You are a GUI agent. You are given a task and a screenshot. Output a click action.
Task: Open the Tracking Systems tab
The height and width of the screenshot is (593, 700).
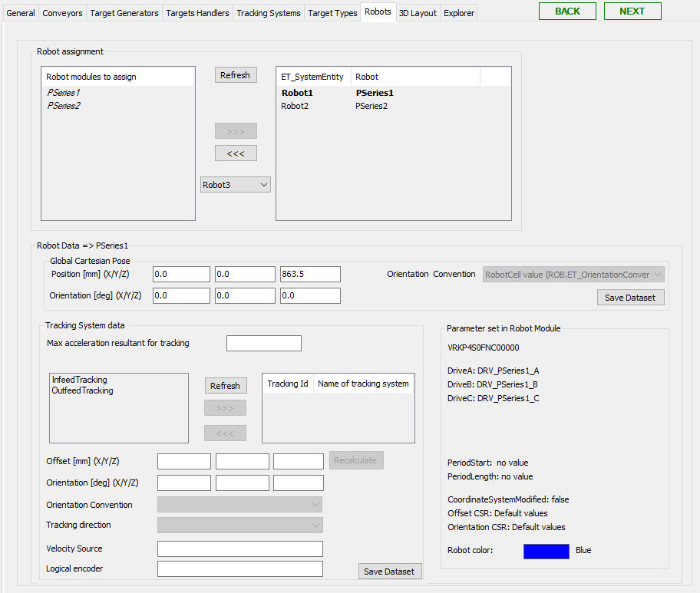pyautogui.click(x=268, y=13)
